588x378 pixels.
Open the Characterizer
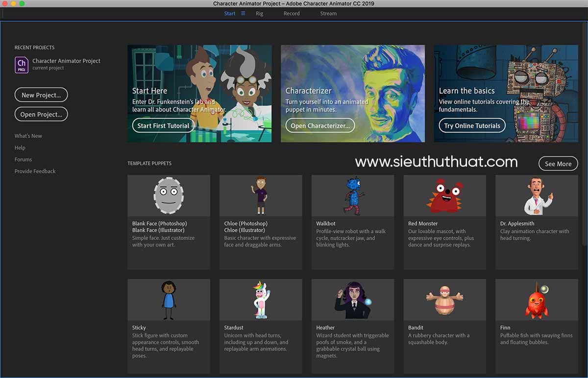[x=319, y=126]
